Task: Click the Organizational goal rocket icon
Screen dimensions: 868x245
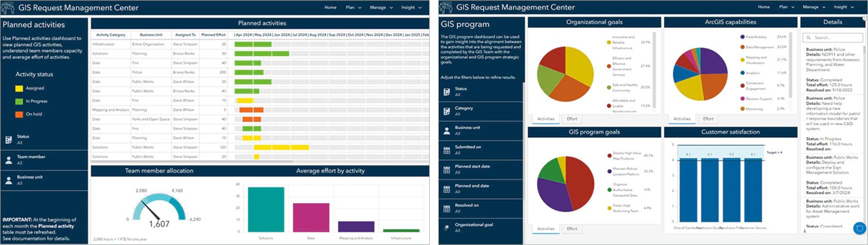Action: [447, 227]
